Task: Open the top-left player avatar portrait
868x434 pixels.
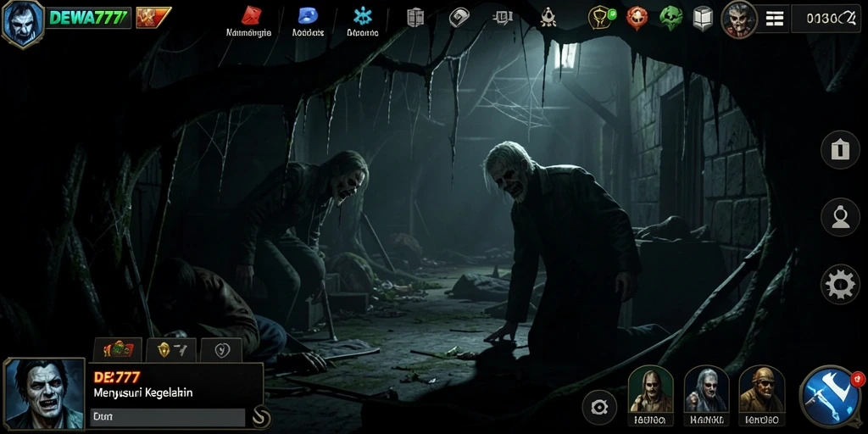Action: pyautogui.click(x=23, y=24)
